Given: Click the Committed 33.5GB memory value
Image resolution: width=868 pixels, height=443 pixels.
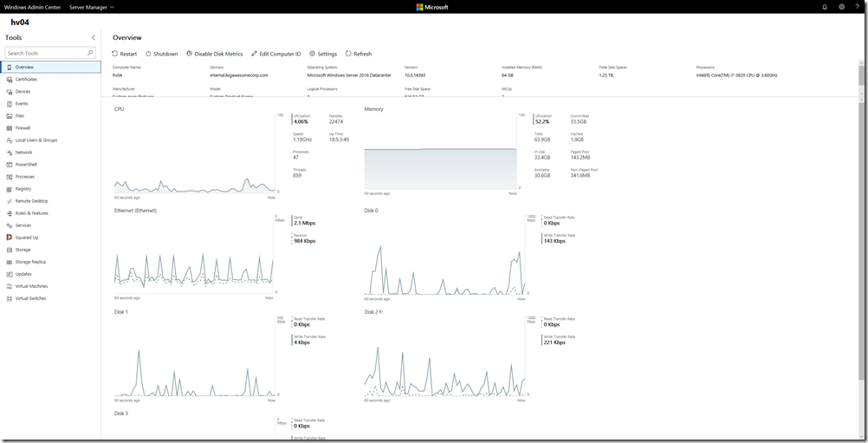Looking at the screenshot, I should pos(579,122).
